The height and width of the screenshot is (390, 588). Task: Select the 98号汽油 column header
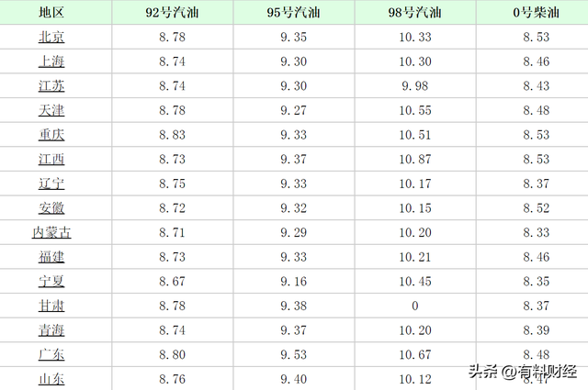coord(414,13)
